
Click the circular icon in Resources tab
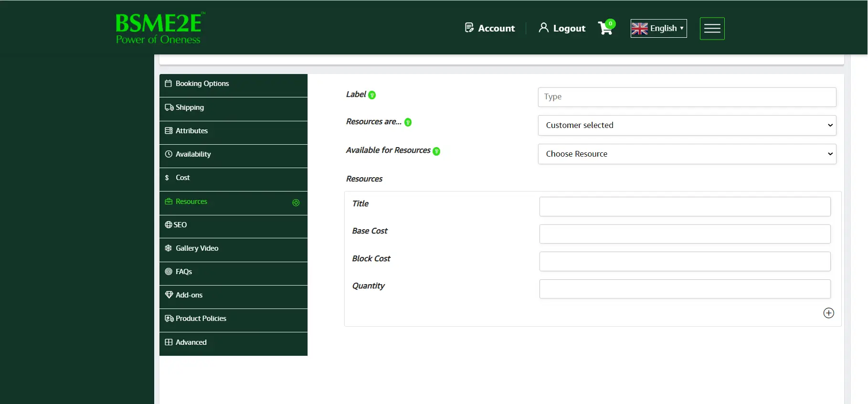pyautogui.click(x=296, y=202)
